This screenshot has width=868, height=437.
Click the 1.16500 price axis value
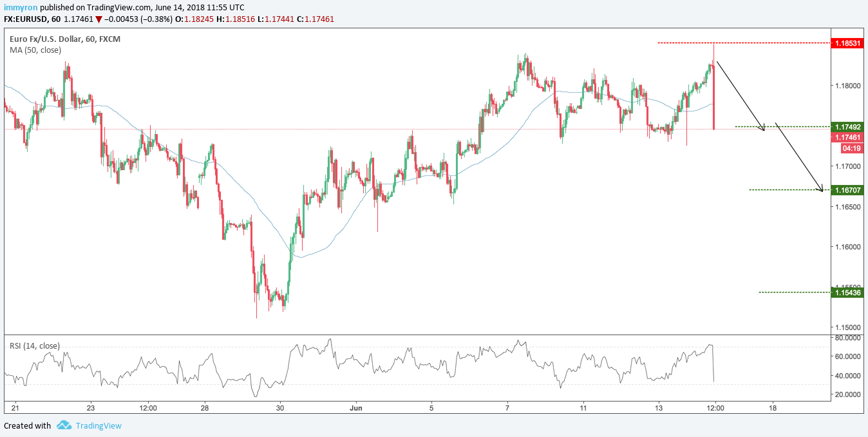click(x=847, y=207)
